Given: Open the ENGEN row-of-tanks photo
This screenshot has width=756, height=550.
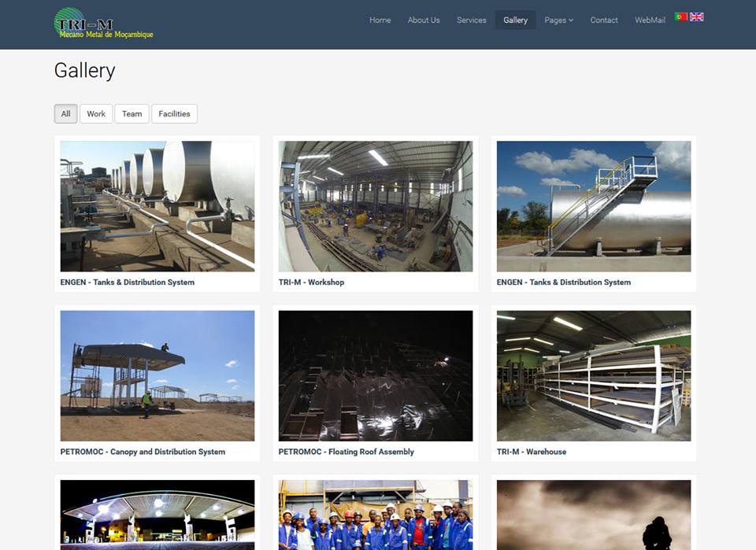Looking at the screenshot, I should 157,206.
